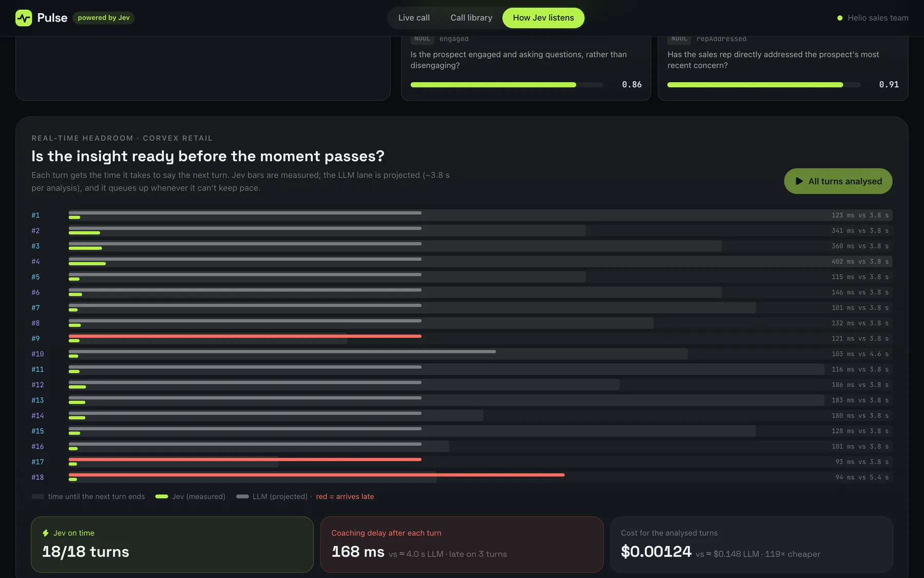This screenshot has width=924, height=578.
Task: Click the '123 ms vs 3.8 s' value
Action: (860, 215)
